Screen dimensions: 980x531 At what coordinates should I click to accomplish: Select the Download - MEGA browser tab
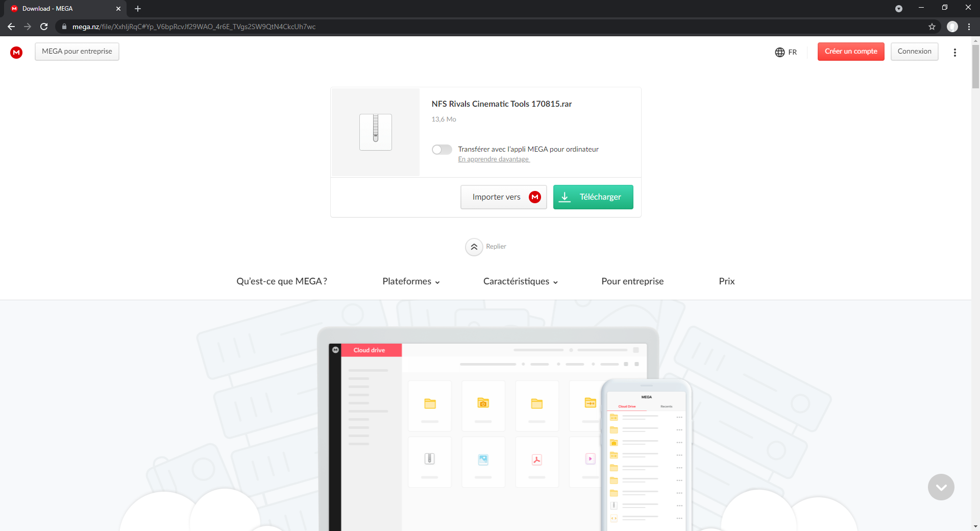click(x=65, y=9)
